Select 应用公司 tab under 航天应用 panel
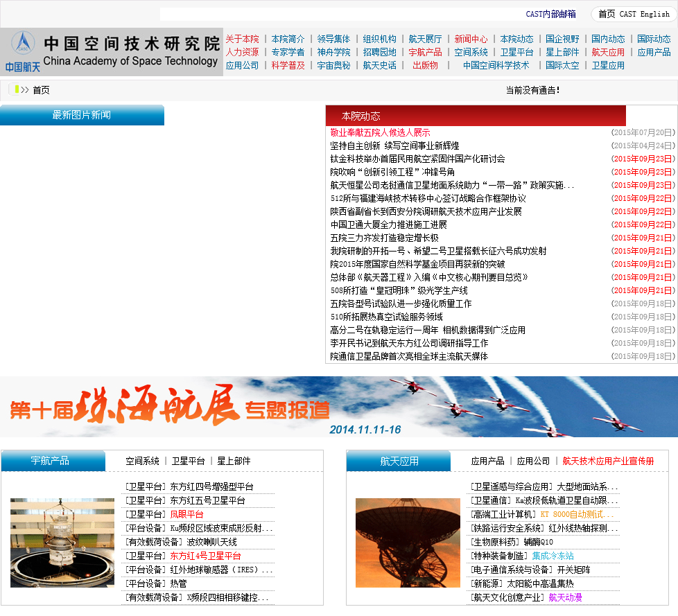This screenshot has height=616, width=678. 533,461
